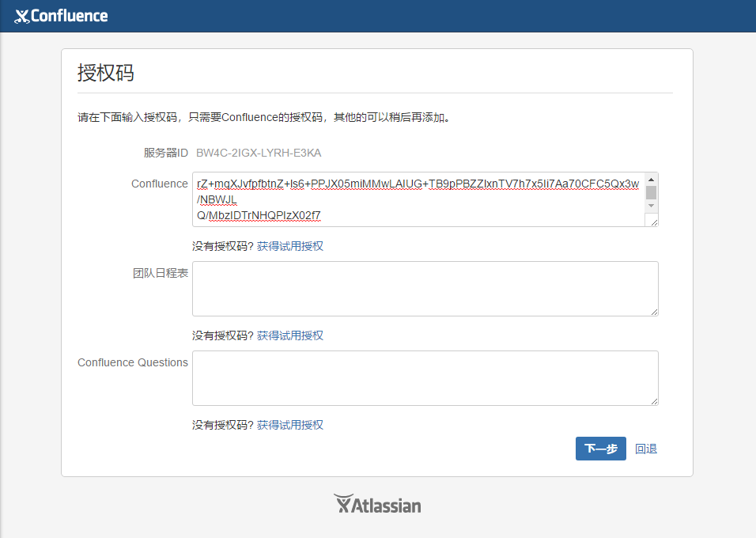Click the scrollbar thumb in the Confluence license box
Image resolution: width=756 pixels, height=538 pixels.
(651, 192)
